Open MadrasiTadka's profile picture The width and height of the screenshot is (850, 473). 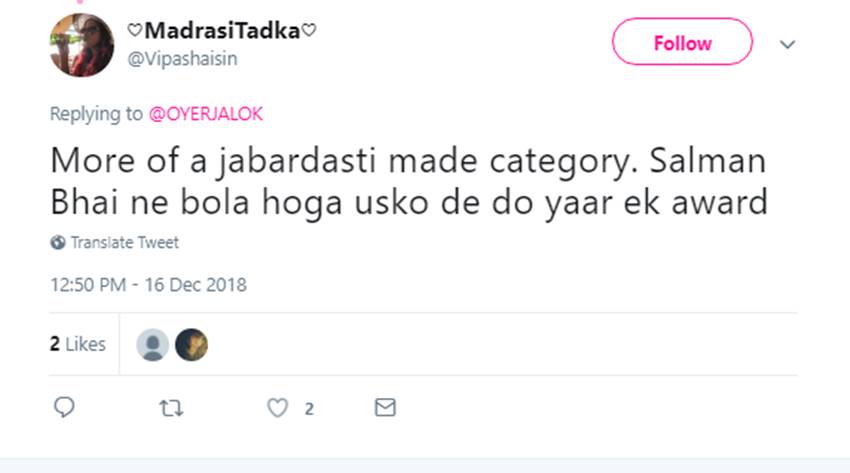tap(82, 45)
